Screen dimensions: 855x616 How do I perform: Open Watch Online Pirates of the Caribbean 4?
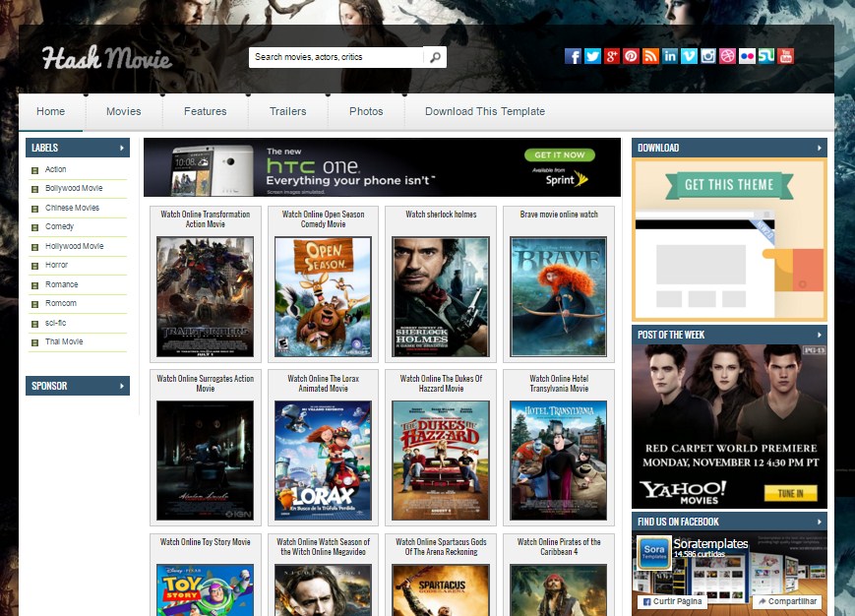(559, 547)
